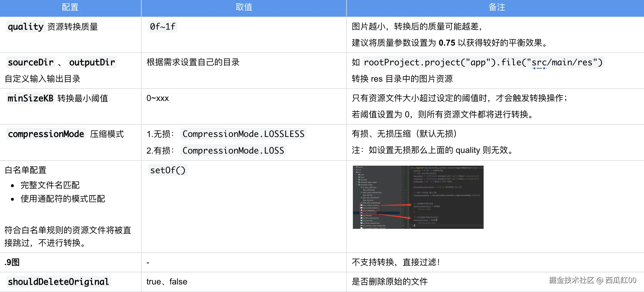
Task: Click the bold 0.75 recommendation line
Action: point(450,43)
